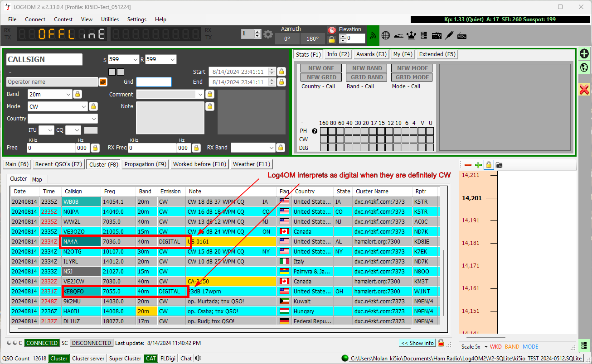Open the Contest menu
This screenshot has width=592, height=364.
pos(63,19)
